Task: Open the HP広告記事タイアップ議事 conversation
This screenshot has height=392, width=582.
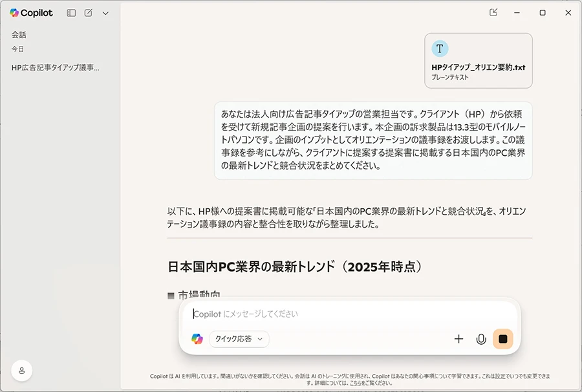Action: point(56,67)
